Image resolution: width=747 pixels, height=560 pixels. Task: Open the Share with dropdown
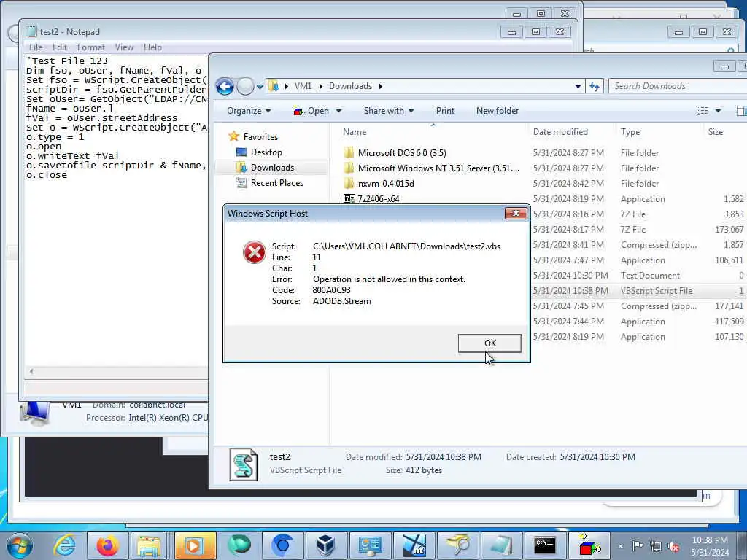pos(389,111)
